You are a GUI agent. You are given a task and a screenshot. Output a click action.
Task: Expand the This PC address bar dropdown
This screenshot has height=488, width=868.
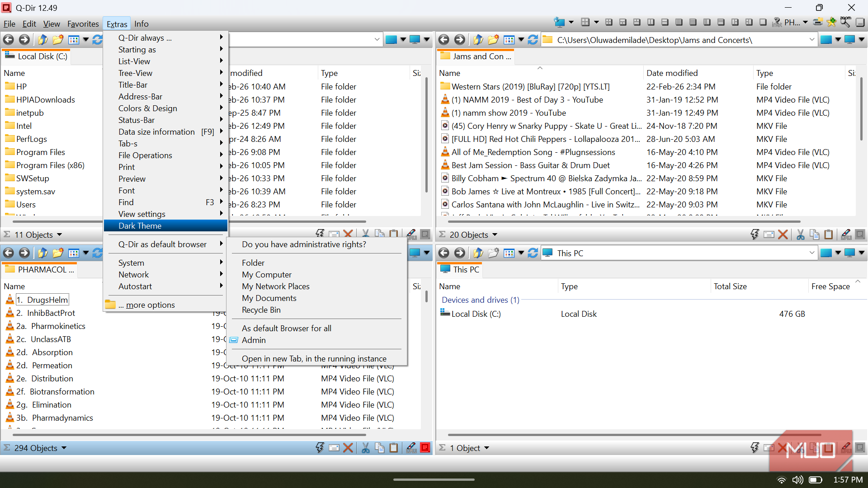pyautogui.click(x=811, y=253)
